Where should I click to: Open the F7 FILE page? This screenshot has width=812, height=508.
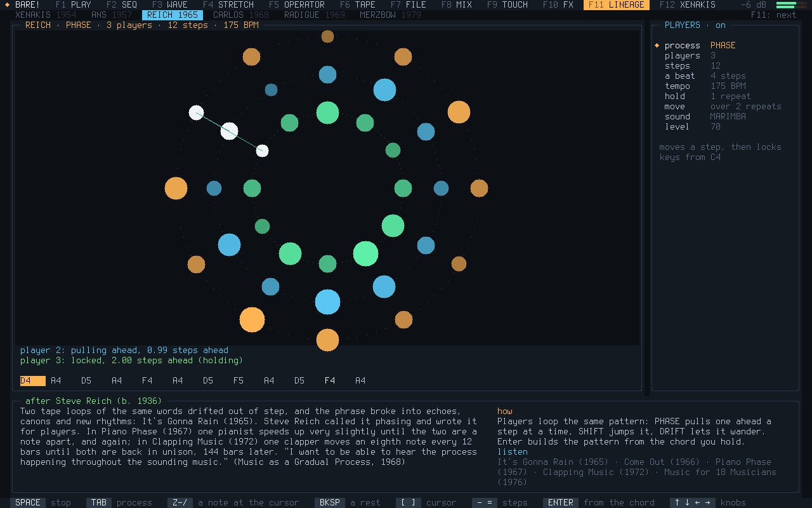coord(409,5)
